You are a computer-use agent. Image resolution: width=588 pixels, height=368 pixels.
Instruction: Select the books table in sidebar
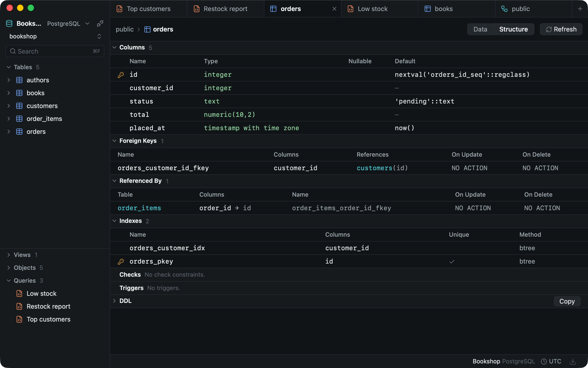coord(35,93)
